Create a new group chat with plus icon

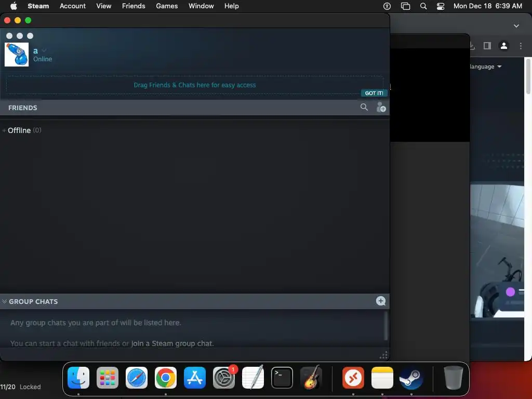[x=381, y=301]
